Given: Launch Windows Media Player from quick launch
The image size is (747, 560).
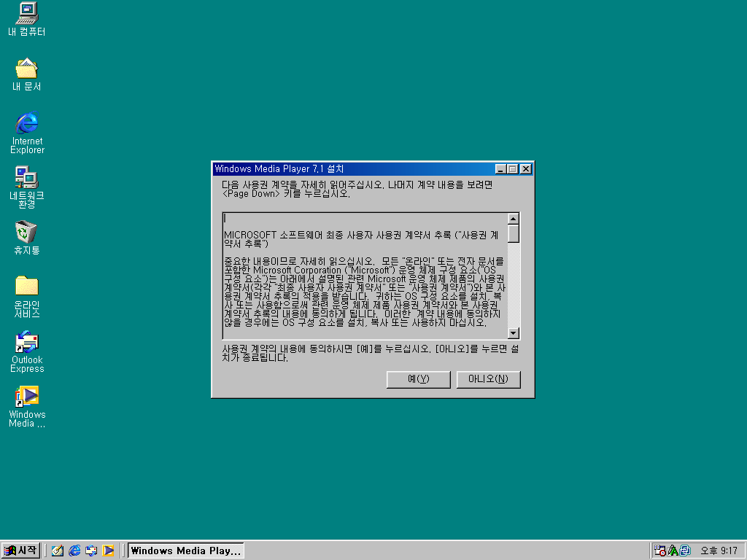Looking at the screenshot, I should coord(108,551).
